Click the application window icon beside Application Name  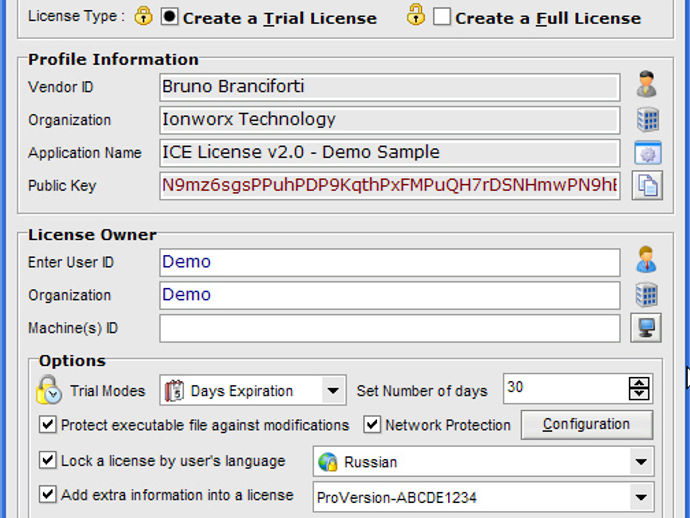click(x=648, y=153)
